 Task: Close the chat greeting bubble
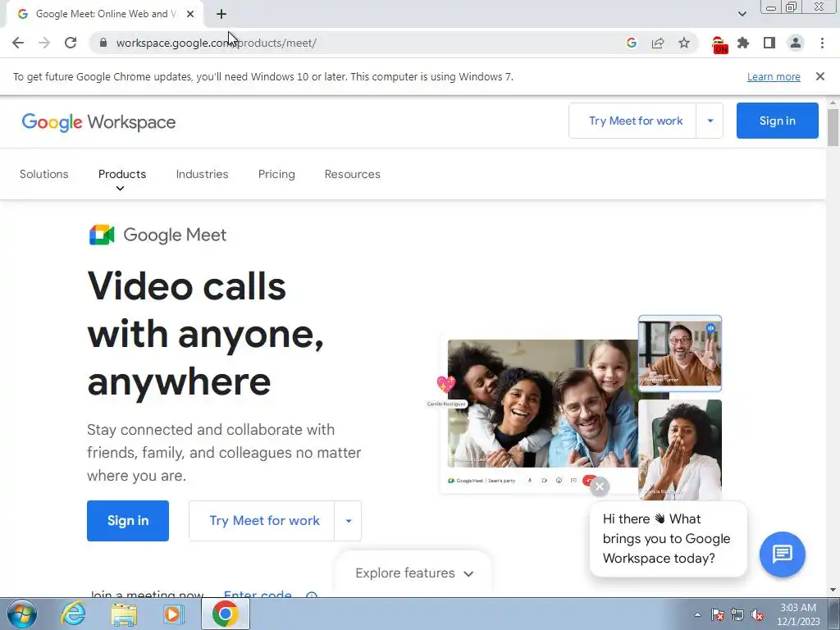tap(600, 486)
